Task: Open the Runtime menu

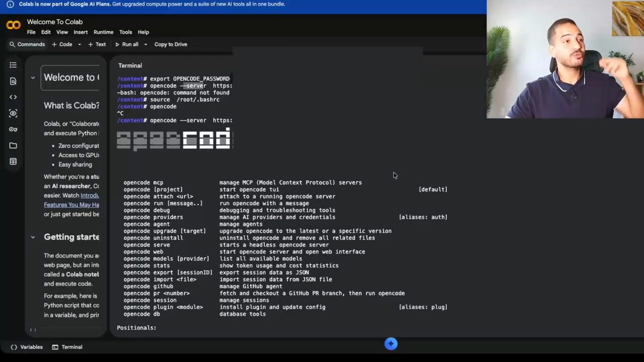Action: 103,32
